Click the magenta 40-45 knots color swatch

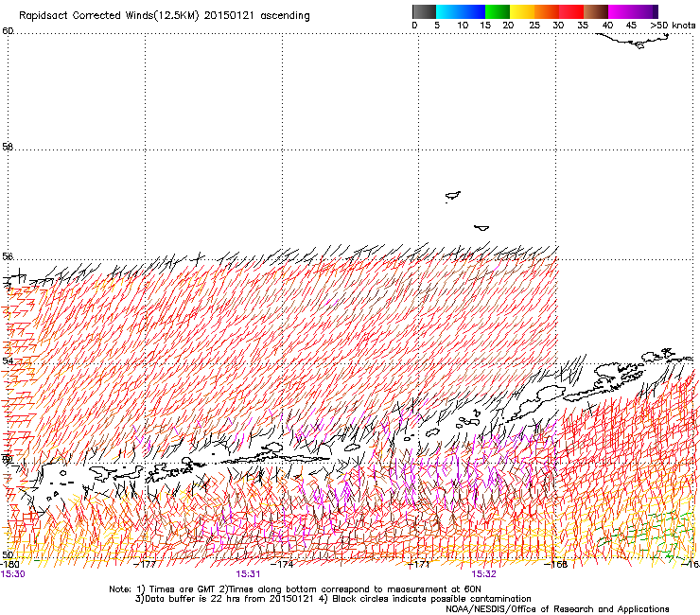pyautogui.click(x=621, y=11)
